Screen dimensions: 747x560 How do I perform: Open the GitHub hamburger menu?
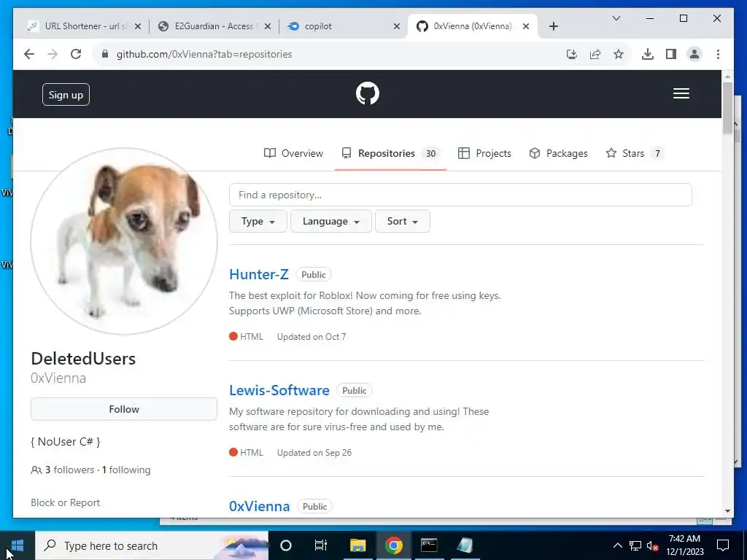(681, 93)
